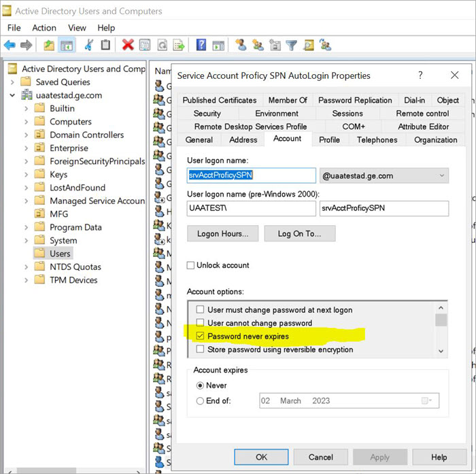Click the dialog's Help button
This screenshot has width=476, height=474.
[x=439, y=457]
